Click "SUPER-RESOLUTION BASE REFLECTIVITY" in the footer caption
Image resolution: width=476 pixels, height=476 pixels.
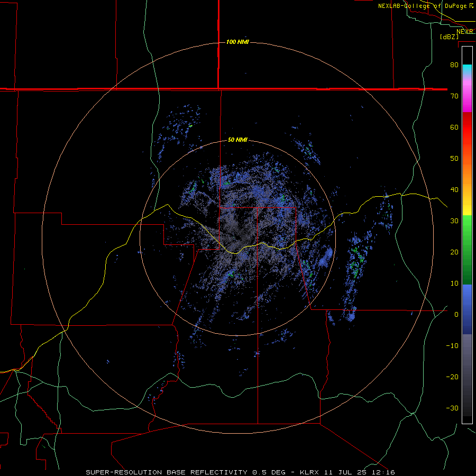point(166,472)
